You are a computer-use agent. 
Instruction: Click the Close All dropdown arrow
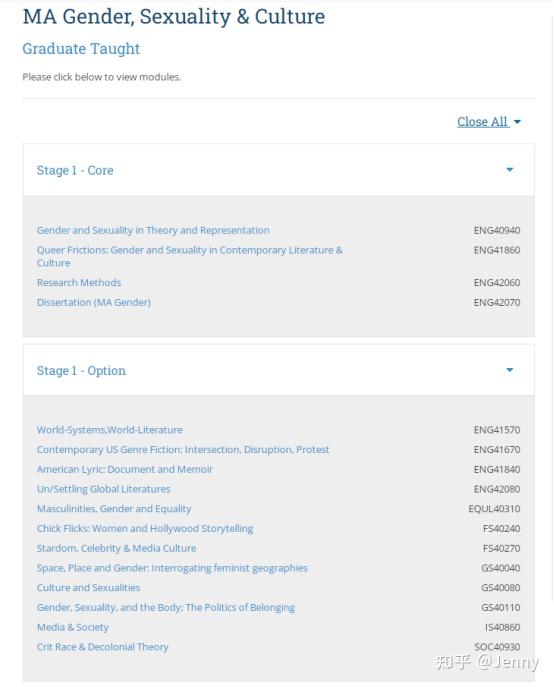[x=517, y=122]
